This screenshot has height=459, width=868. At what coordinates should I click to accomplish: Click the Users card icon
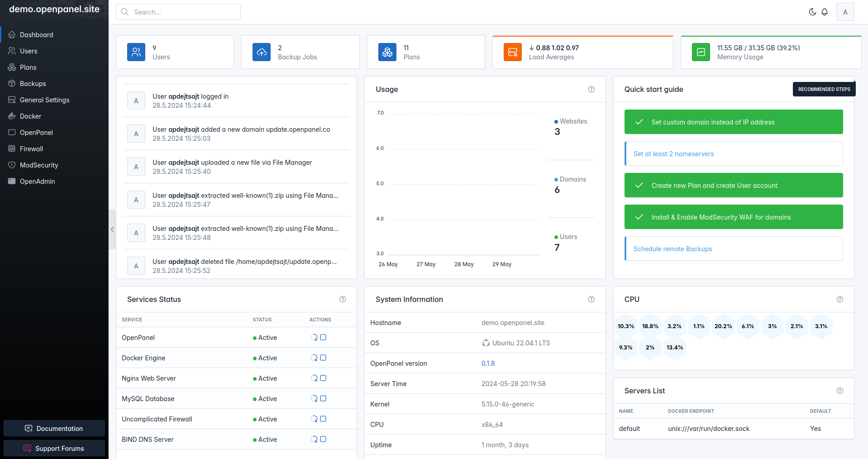click(x=136, y=52)
